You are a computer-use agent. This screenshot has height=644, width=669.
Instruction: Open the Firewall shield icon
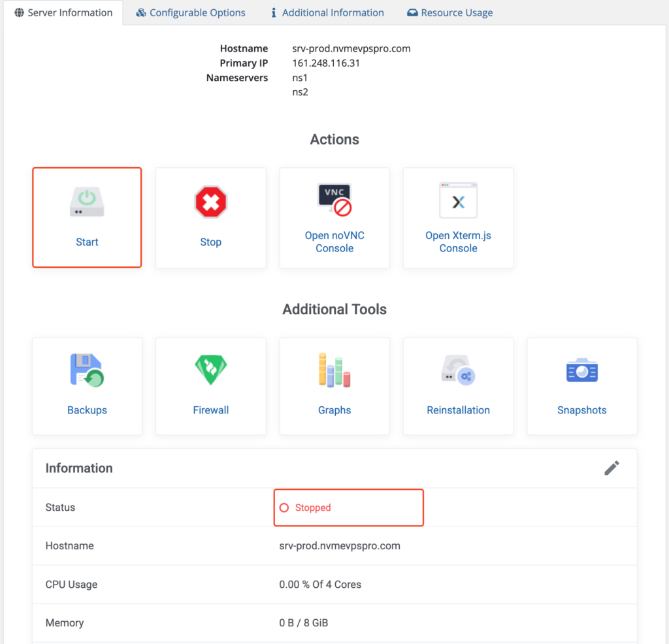tap(210, 370)
